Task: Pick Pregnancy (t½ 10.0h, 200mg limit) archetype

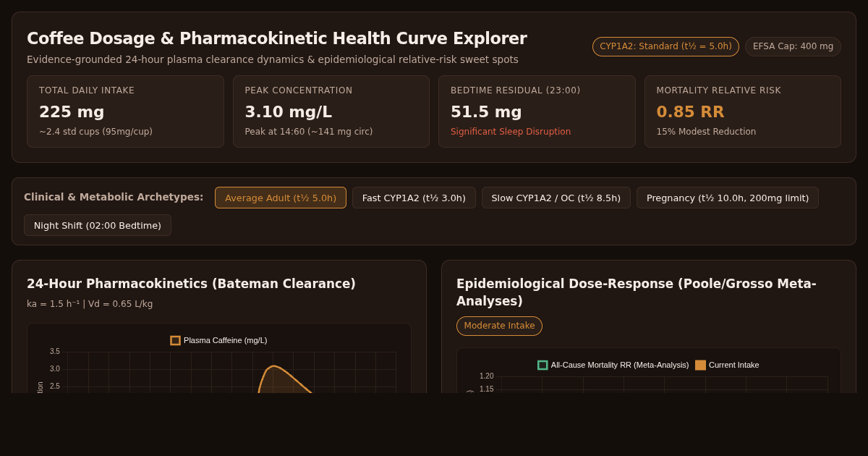Action: (728, 198)
